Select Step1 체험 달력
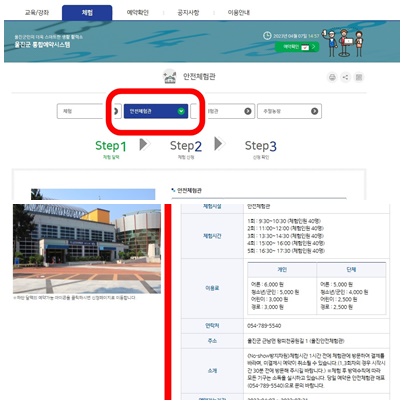Screen dimensions: 404x404 (111, 149)
